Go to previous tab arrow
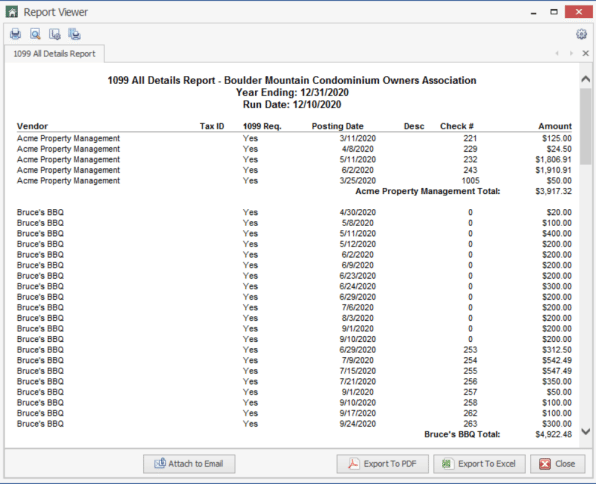Screen dimensions: 596x486 pos(557,53)
